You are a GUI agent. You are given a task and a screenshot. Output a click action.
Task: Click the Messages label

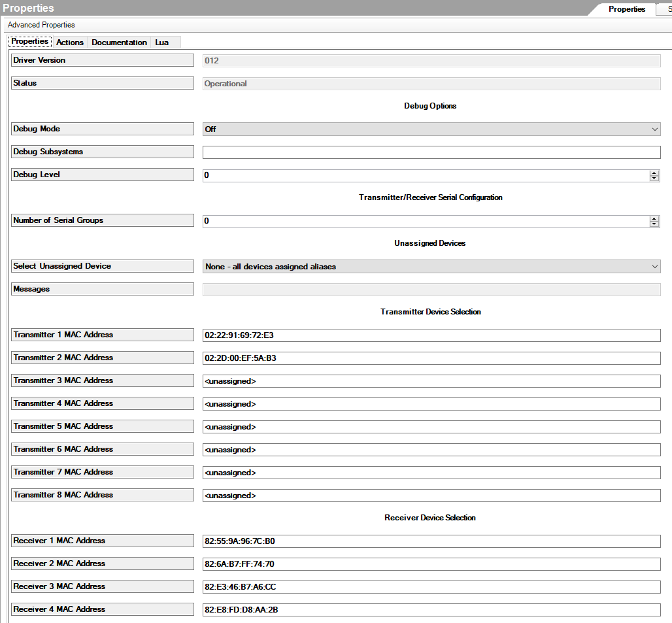(103, 289)
